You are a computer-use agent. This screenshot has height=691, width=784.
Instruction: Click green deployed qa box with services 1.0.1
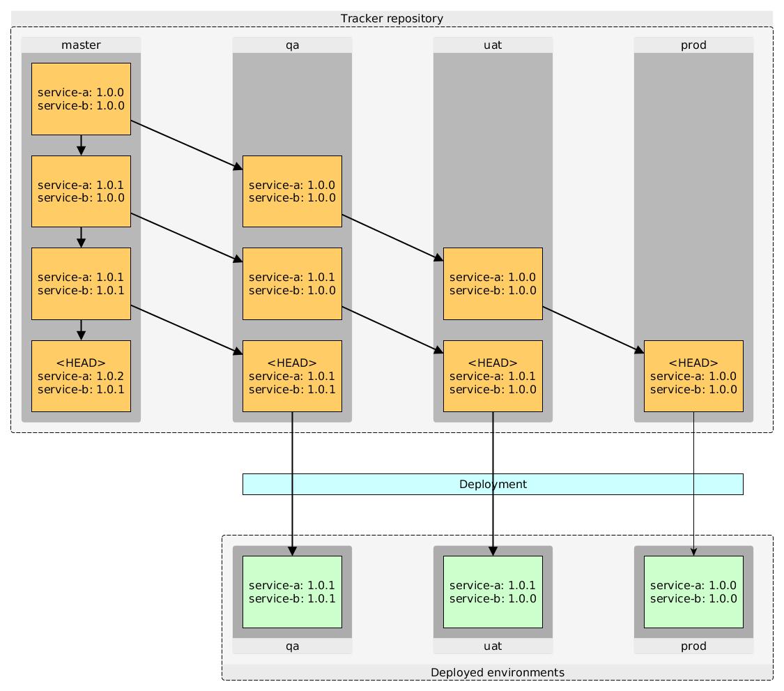coord(292,592)
